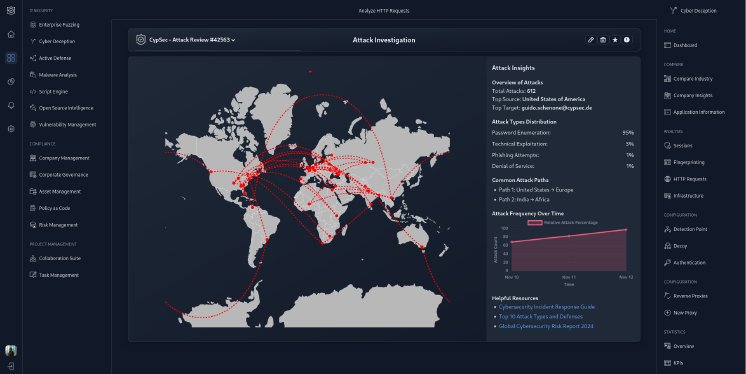Expand the CypSec - Attack Review #42563 dropdown
The image size is (746, 374).
tap(192, 40)
